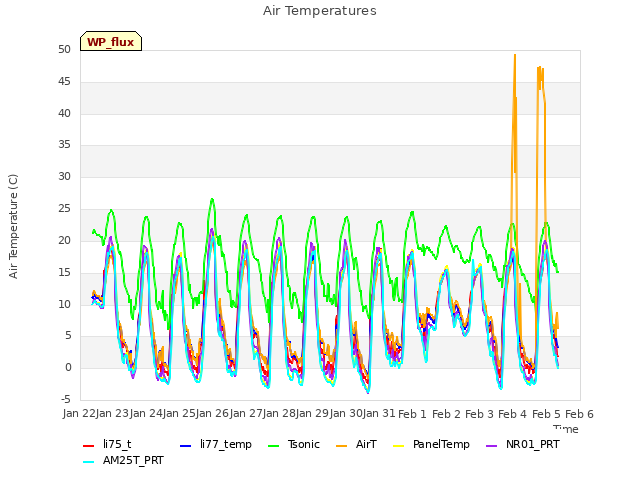Image resolution: width=640 pixels, height=480 pixels.
Task: Click the Jan 31 x-axis tick label
Action: tap(379, 414)
